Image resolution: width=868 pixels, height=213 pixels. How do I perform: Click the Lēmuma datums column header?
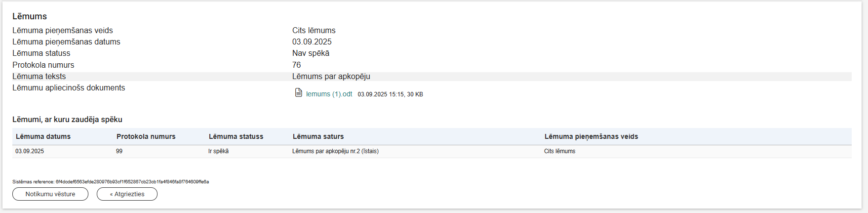43,136
